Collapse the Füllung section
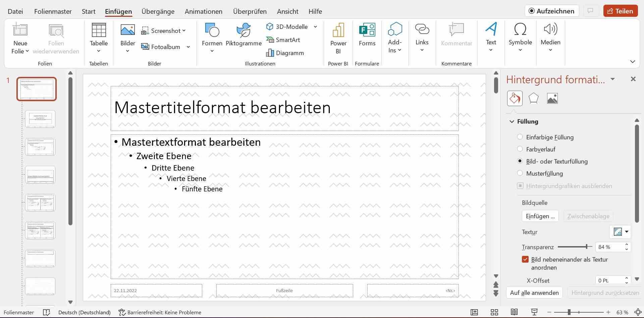The height and width of the screenshot is (318, 644). [512, 122]
